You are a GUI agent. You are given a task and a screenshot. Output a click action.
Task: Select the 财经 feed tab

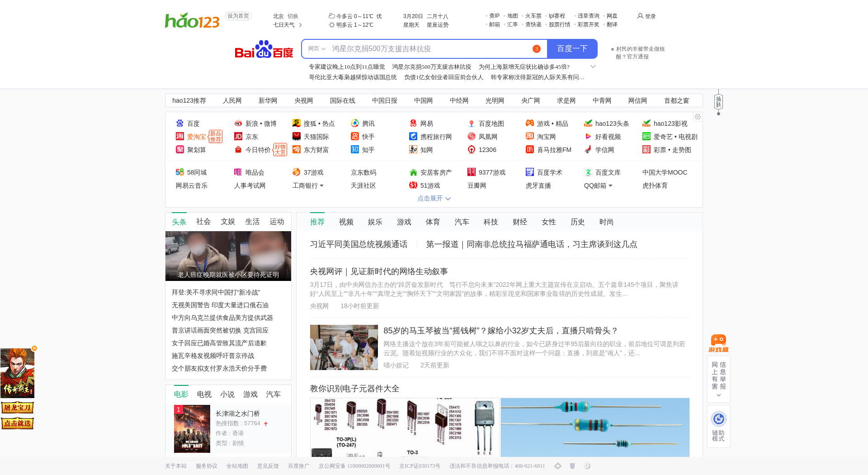pyautogui.click(x=520, y=222)
